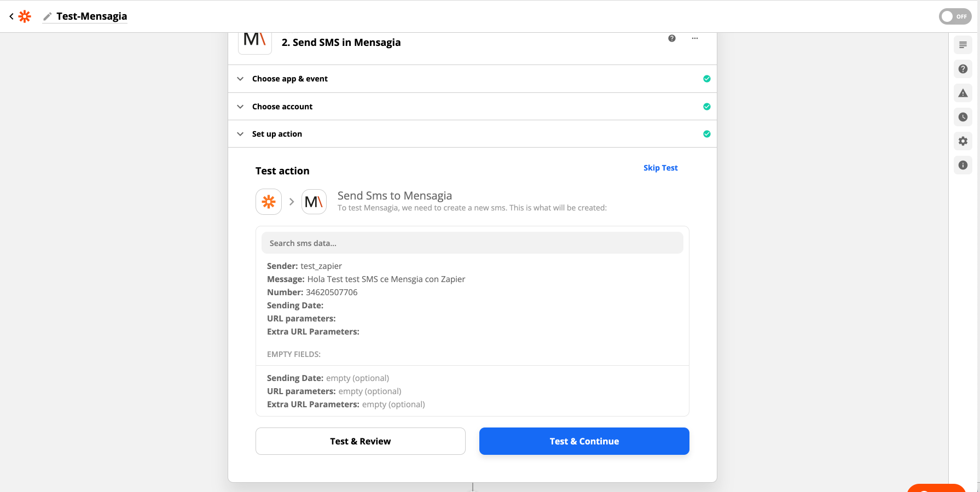Expand the Choose app & event section

click(x=289, y=79)
